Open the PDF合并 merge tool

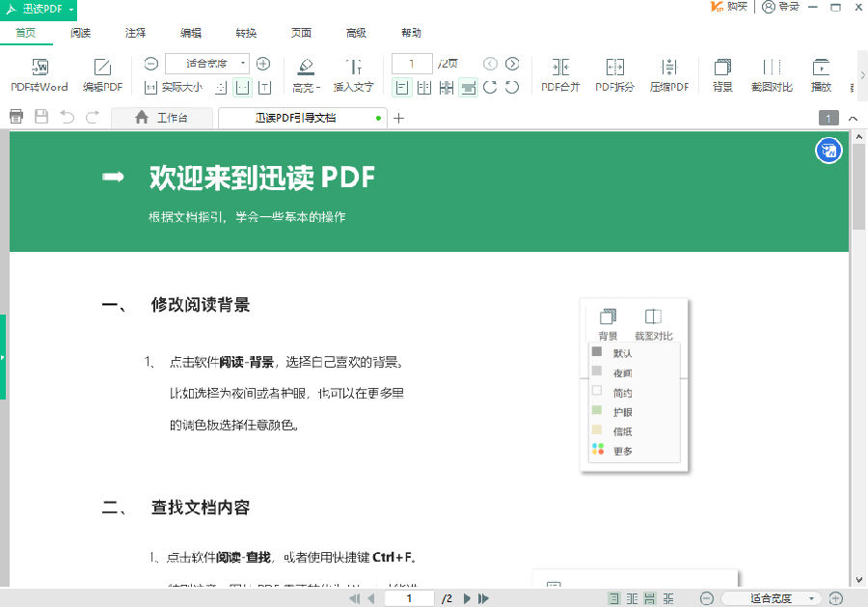[560, 76]
